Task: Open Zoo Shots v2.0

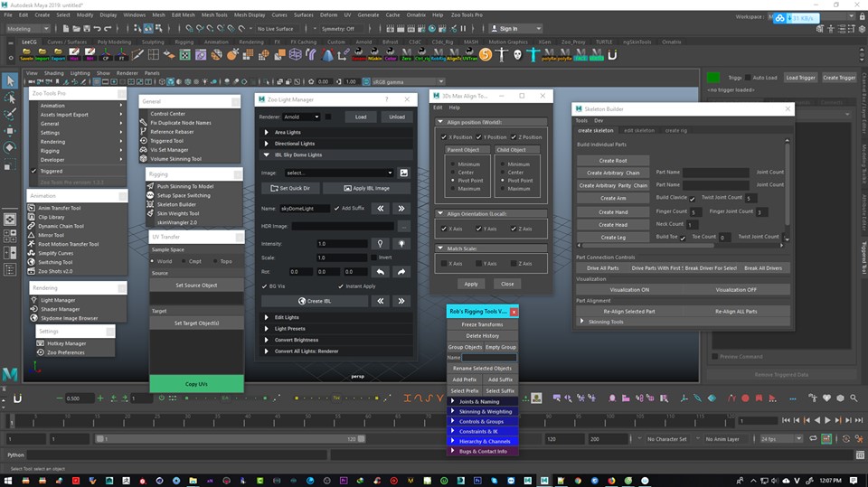Action: pyautogui.click(x=55, y=271)
